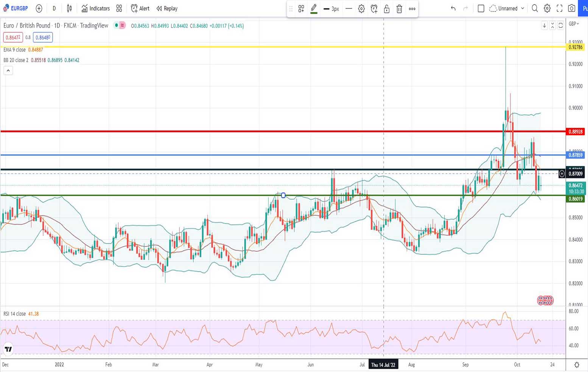Change the D timeframe interval
The height and width of the screenshot is (372, 588).
[54, 8]
